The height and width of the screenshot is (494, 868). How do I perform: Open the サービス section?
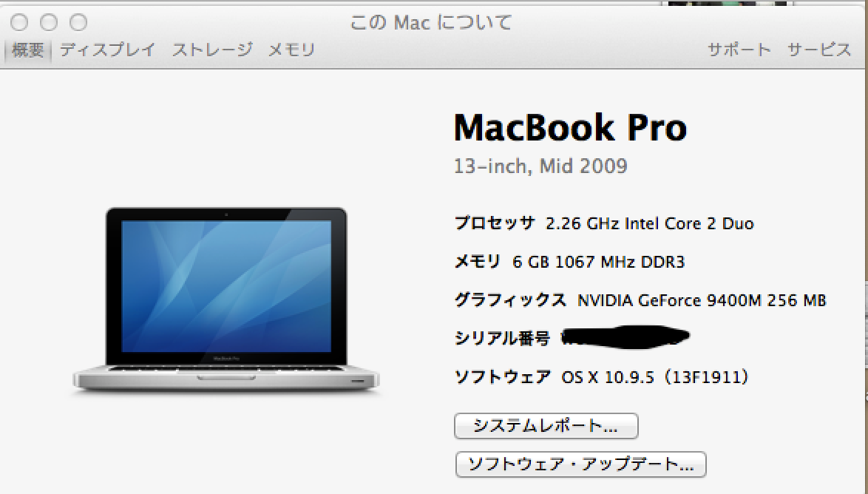(x=819, y=50)
